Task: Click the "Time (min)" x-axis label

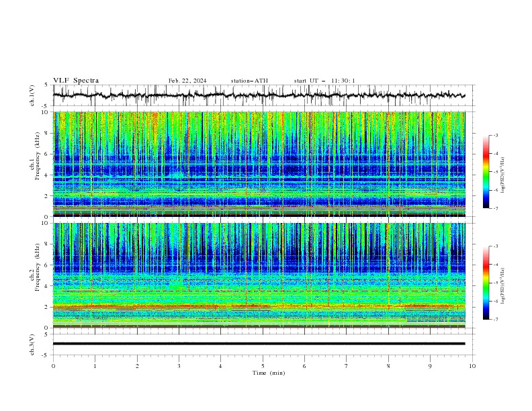Action: [x=269, y=373]
